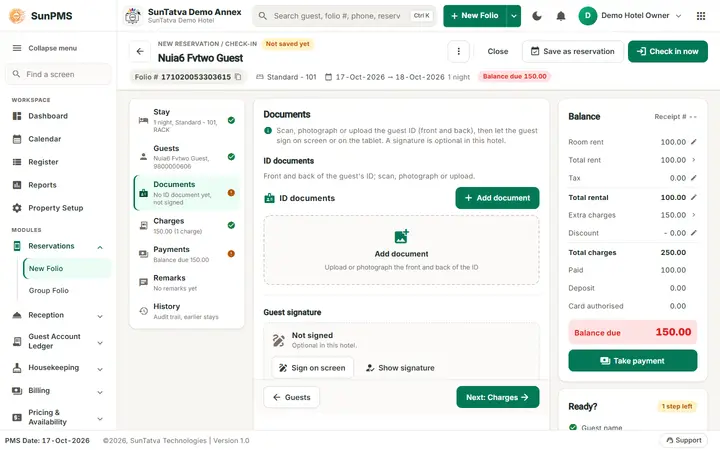Open the Stay step

point(187,121)
